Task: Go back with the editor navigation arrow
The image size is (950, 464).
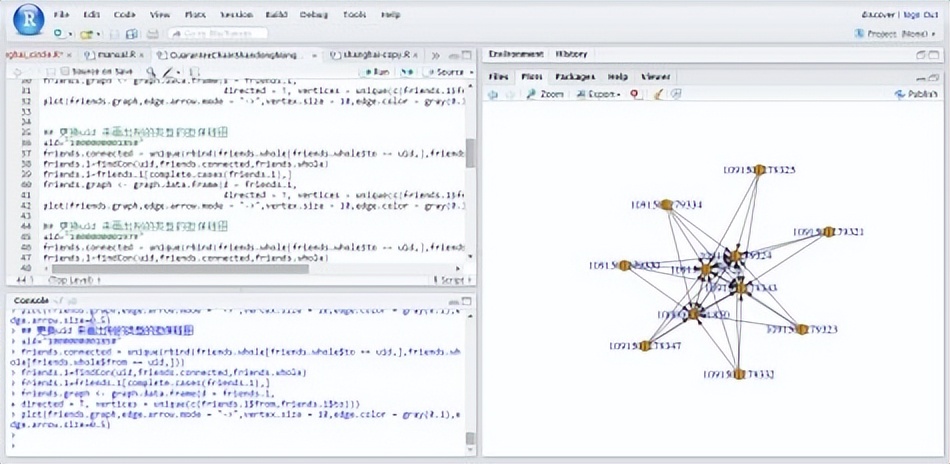Action: (18, 71)
